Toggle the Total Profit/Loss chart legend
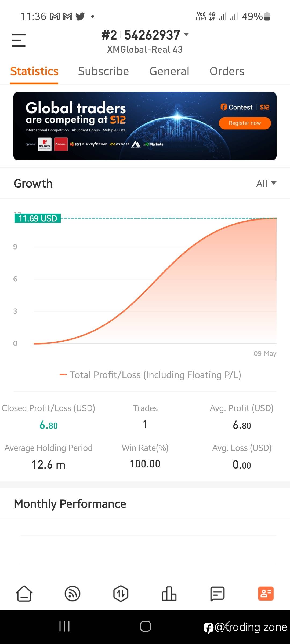290x644 pixels. point(150,375)
